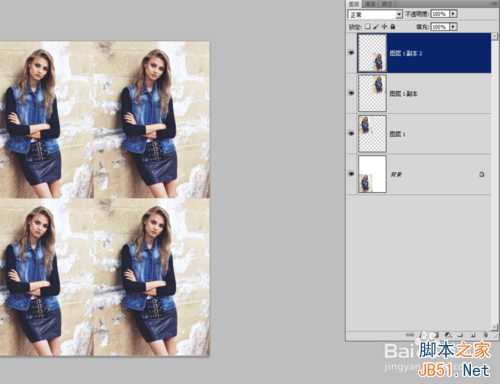Hide the selected top layer via eye
Screen dimensions: 500x384
351,53
